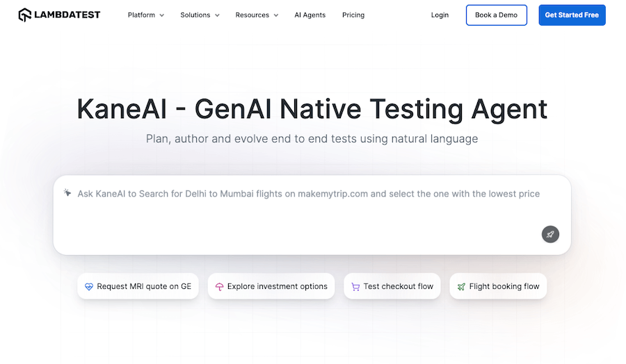Viewport: 626px width, 364px height.
Task: Click the umbrella icon on investment chip
Action: pos(219,286)
